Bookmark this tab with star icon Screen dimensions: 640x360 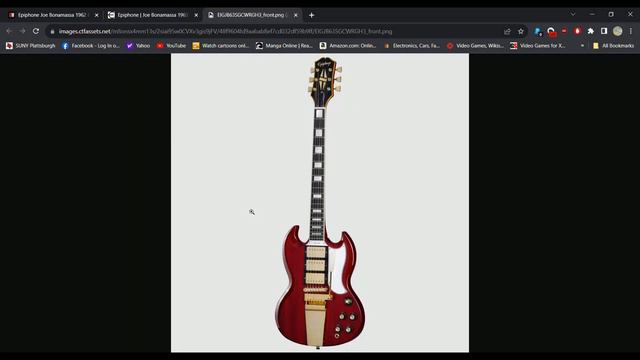pyautogui.click(x=520, y=31)
